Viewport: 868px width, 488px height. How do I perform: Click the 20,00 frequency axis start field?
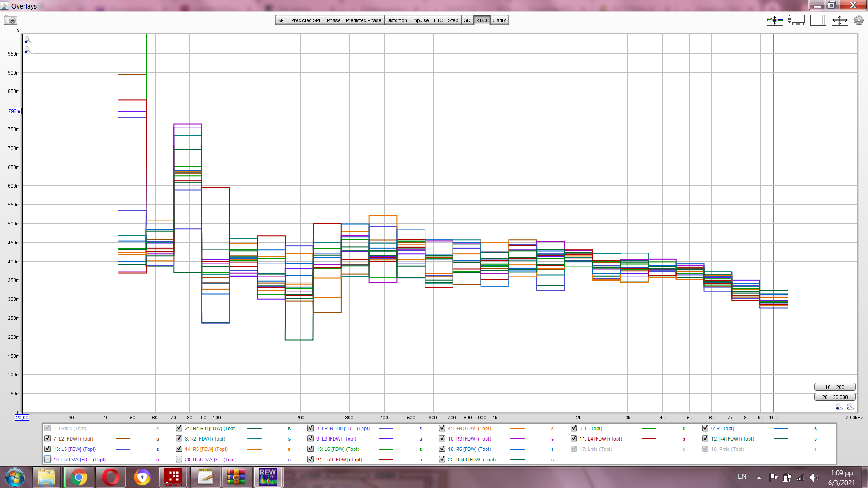(22, 418)
